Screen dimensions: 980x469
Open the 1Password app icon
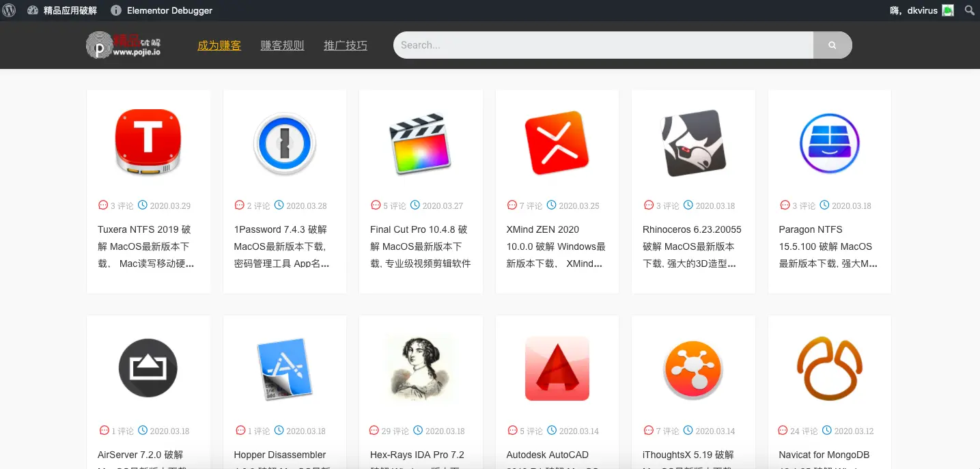pyautogui.click(x=285, y=144)
